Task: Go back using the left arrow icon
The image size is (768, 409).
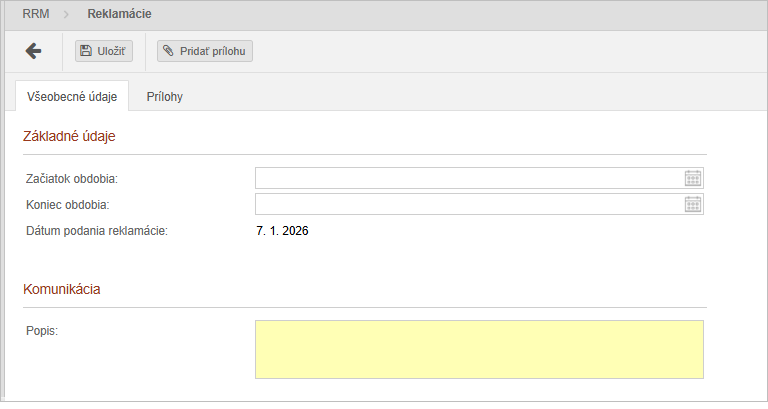Action: [33, 51]
